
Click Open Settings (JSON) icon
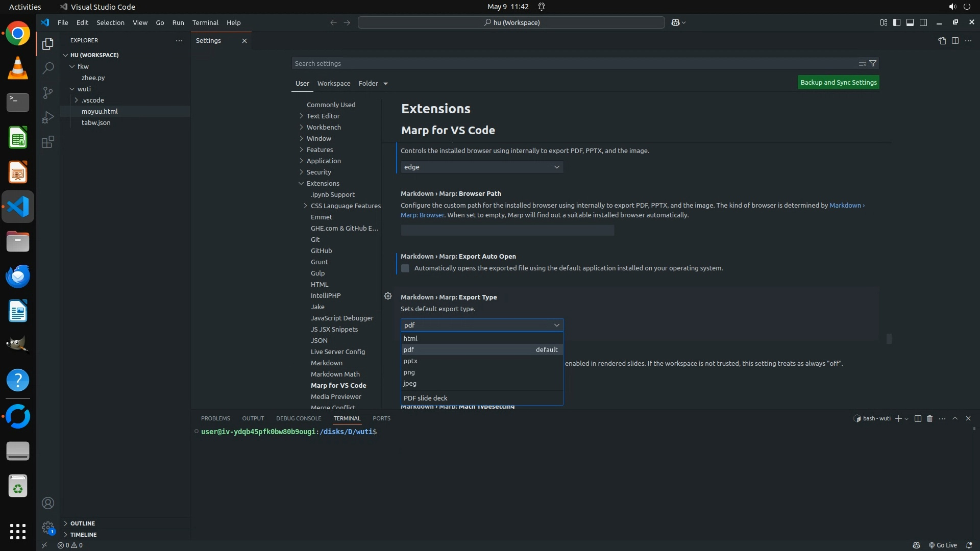[x=942, y=40]
